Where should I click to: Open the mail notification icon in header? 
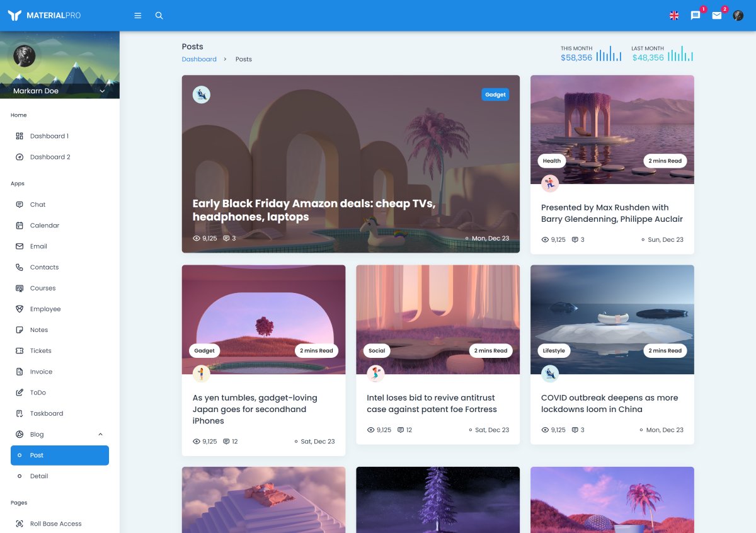(x=717, y=16)
